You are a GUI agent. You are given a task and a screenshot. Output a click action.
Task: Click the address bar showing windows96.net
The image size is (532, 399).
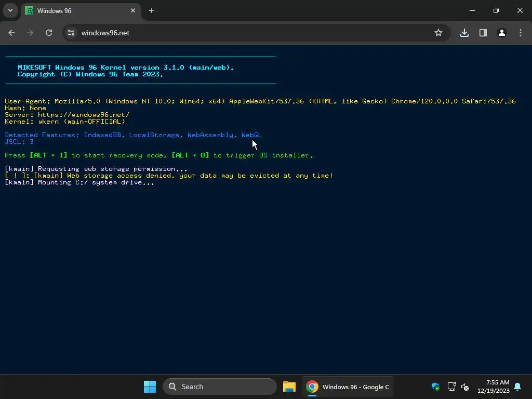point(257,33)
